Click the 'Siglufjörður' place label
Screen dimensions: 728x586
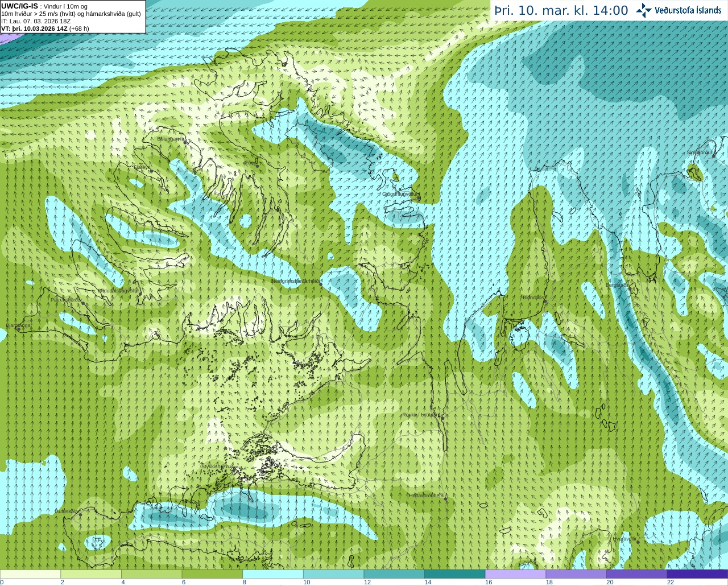coord(699,152)
